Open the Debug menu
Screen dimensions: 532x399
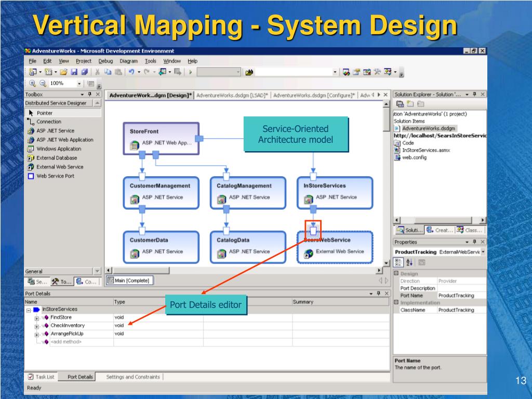pos(105,61)
